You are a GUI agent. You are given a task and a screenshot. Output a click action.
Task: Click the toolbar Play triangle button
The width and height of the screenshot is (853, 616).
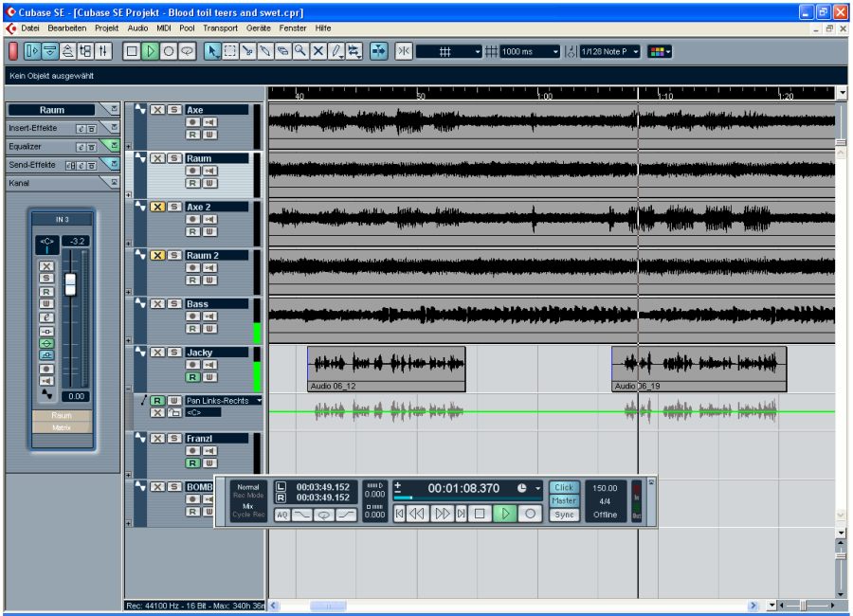click(150, 51)
